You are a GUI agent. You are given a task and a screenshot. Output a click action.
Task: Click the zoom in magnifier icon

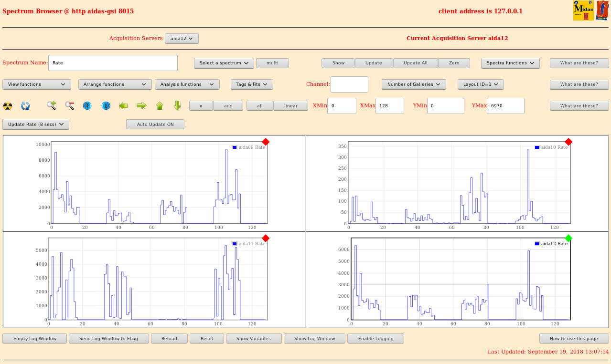[51, 105]
